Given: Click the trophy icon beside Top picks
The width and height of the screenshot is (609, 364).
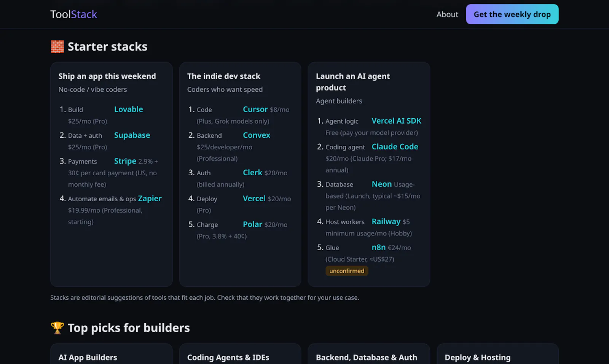Looking at the screenshot, I should [57, 327].
